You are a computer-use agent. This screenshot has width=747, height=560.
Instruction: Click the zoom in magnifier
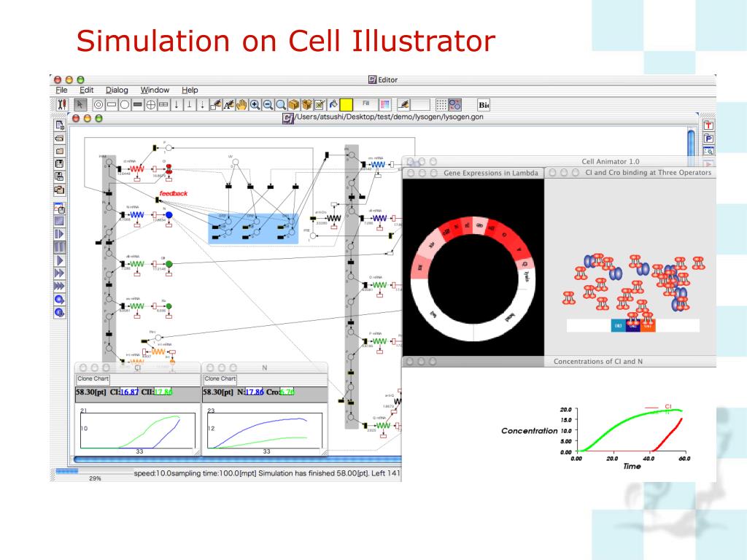255,105
